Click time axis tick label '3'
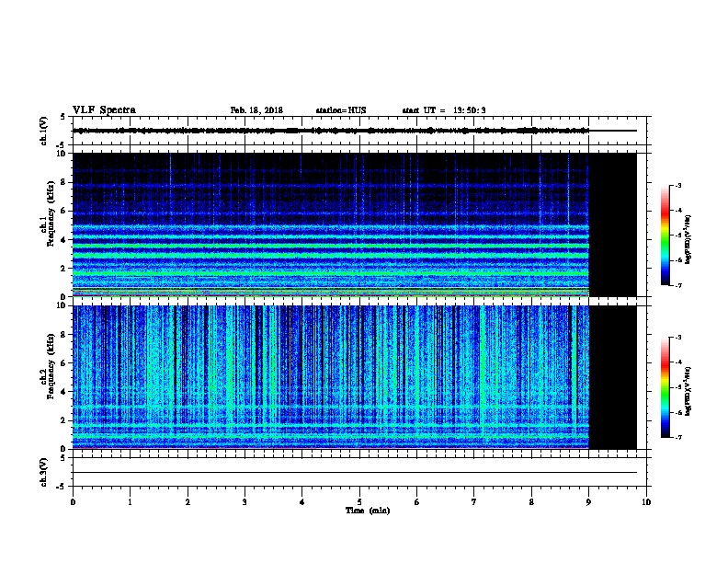The height and width of the screenshot is (563, 728). coord(245,501)
